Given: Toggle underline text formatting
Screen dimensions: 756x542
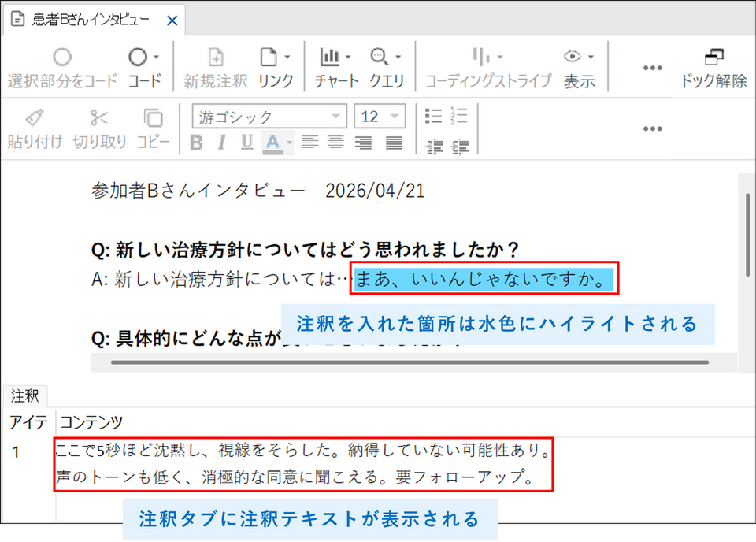Looking at the screenshot, I should coord(247,143).
